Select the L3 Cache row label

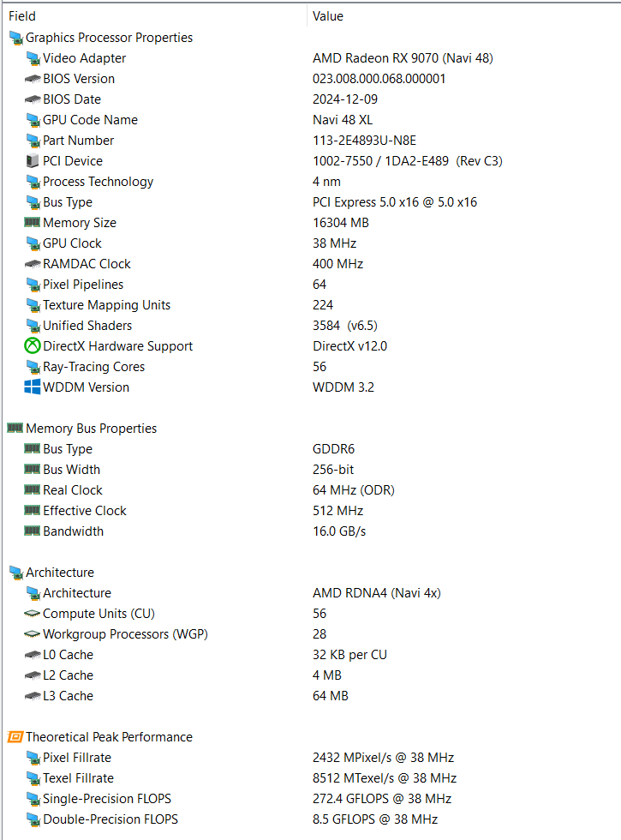coord(68,696)
